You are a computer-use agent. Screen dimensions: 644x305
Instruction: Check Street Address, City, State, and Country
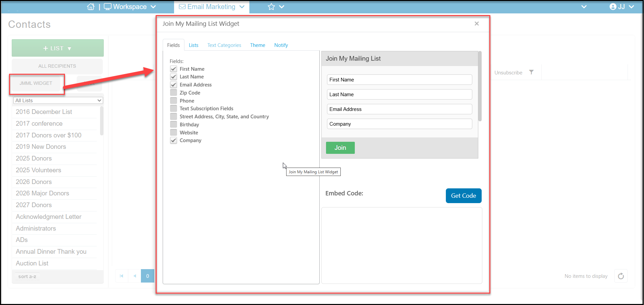[x=173, y=117]
